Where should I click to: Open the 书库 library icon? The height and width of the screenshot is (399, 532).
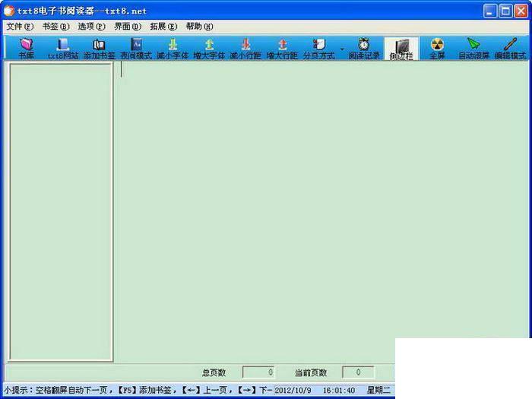click(x=26, y=48)
